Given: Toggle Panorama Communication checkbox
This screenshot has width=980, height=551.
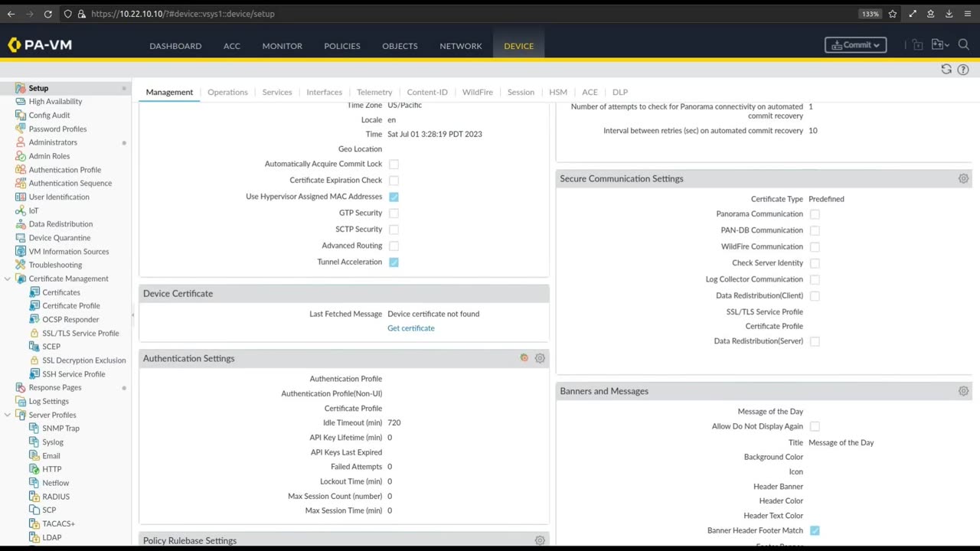Looking at the screenshot, I should point(815,214).
